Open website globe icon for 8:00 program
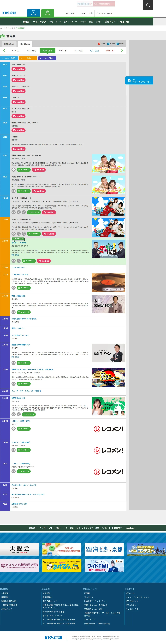This screenshot has height=644, width=166. click(x=14, y=191)
